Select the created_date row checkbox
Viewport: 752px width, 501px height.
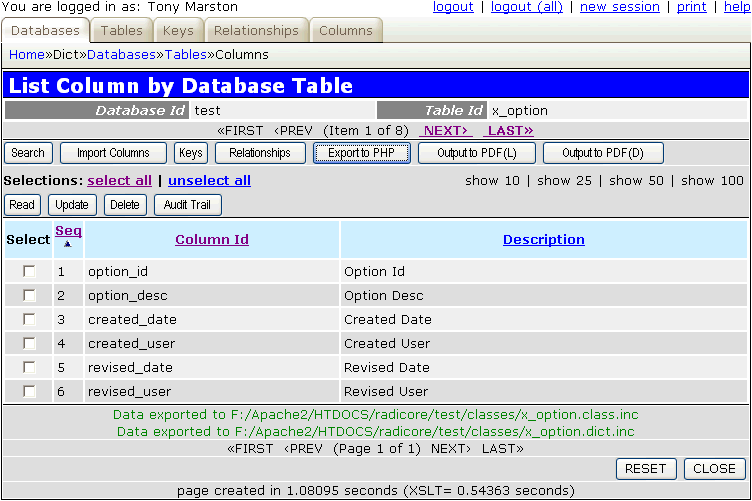[x=29, y=319]
